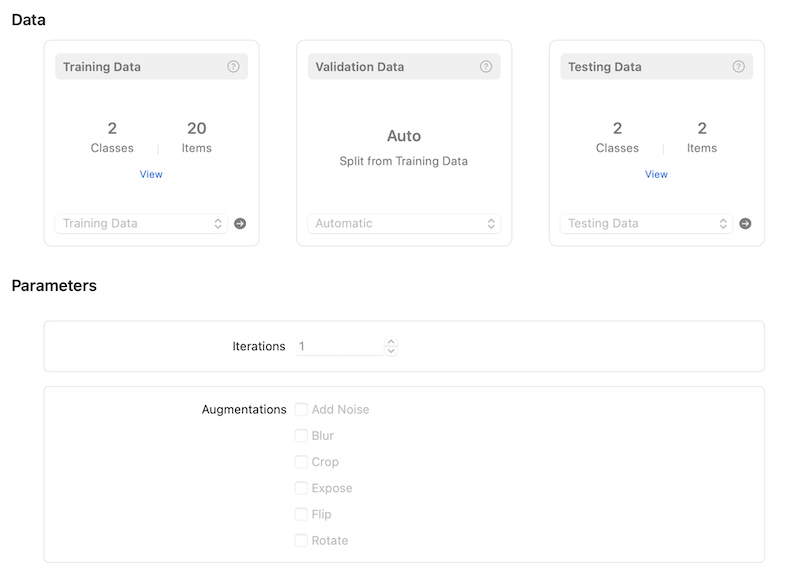Check the Rotate augmentation option

(301, 540)
